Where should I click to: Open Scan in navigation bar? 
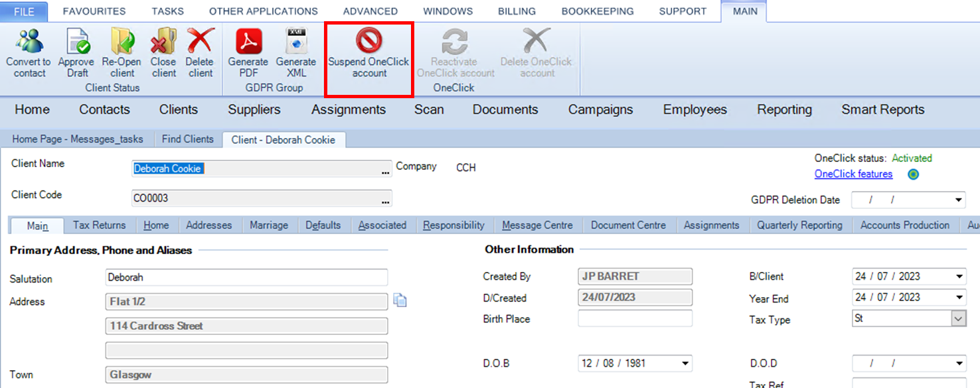(x=429, y=109)
